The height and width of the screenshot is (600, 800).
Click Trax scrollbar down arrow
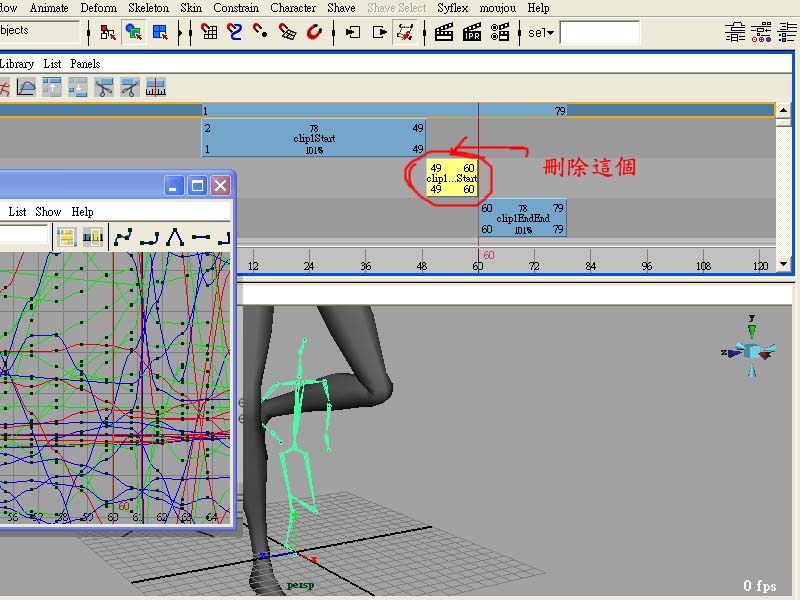[783, 264]
